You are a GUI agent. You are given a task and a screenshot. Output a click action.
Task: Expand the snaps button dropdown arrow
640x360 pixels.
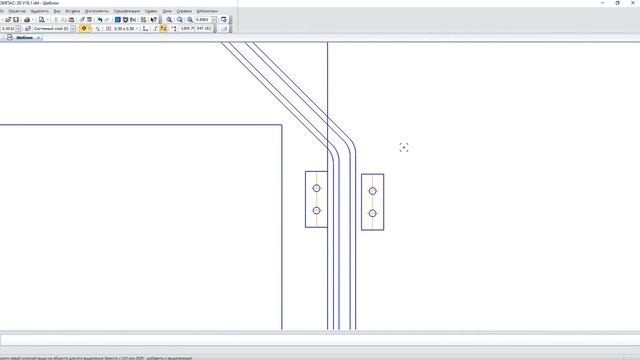tap(89, 29)
